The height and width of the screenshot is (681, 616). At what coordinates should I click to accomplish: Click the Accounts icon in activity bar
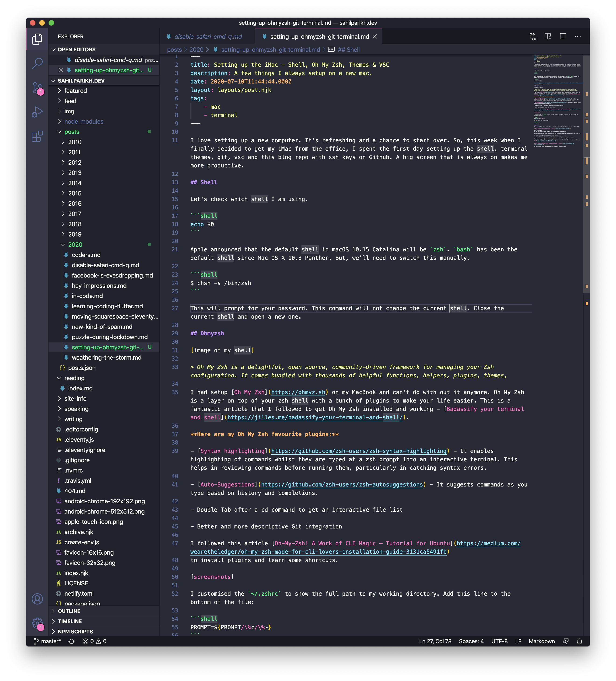pos(37,599)
